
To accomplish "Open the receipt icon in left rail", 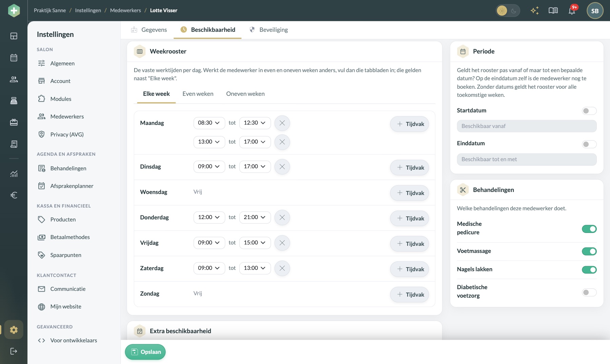I will point(14,144).
